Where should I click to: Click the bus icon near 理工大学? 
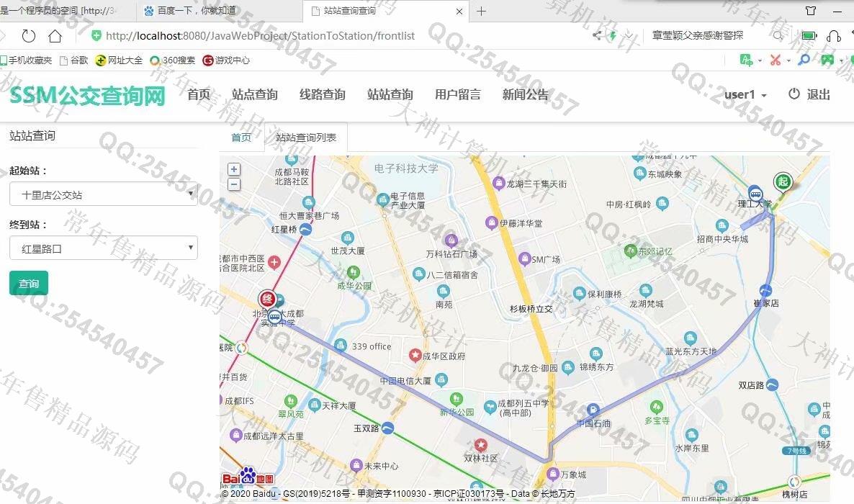tap(755, 193)
